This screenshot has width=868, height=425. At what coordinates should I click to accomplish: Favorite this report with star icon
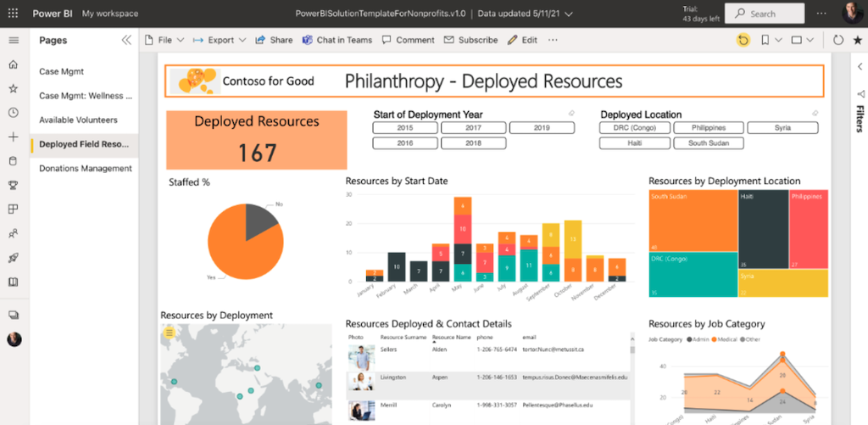(x=858, y=40)
